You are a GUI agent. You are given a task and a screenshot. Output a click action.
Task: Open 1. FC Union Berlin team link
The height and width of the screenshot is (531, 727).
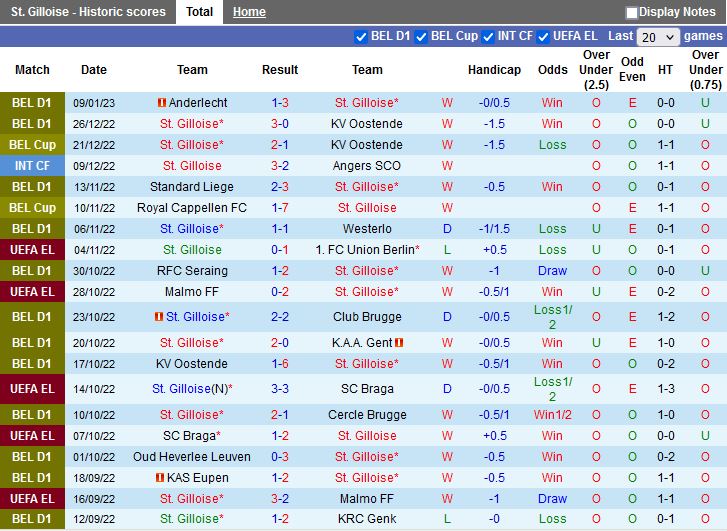pyautogui.click(x=367, y=250)
